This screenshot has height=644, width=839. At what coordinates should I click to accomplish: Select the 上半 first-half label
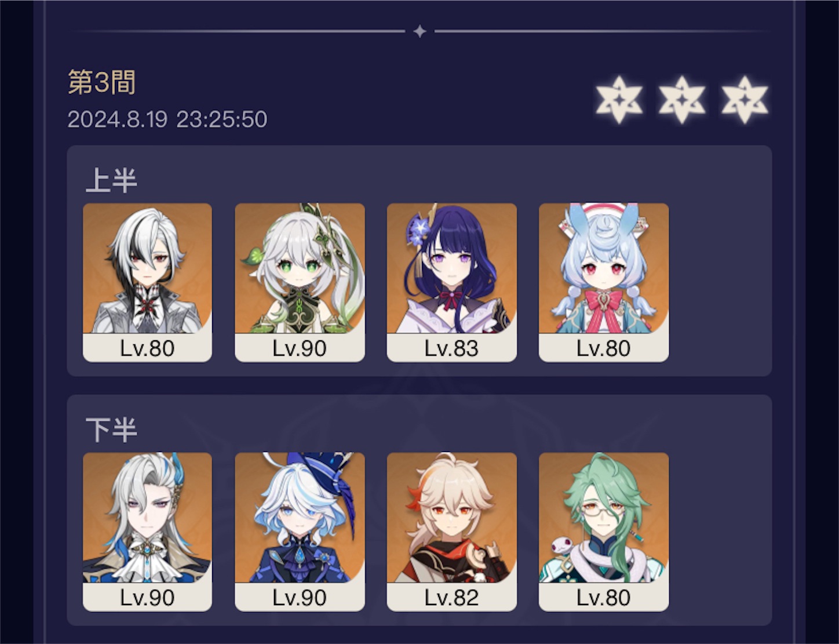[111, 180]
